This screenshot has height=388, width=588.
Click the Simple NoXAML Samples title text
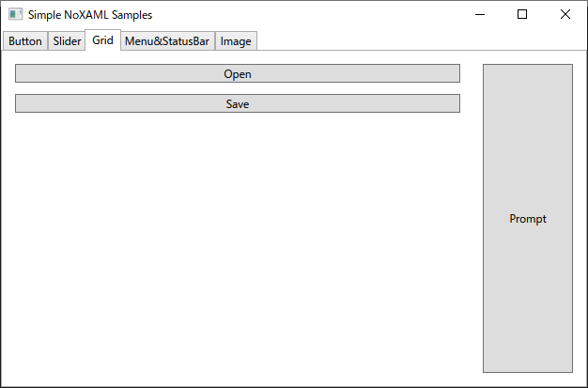[90, 15]
